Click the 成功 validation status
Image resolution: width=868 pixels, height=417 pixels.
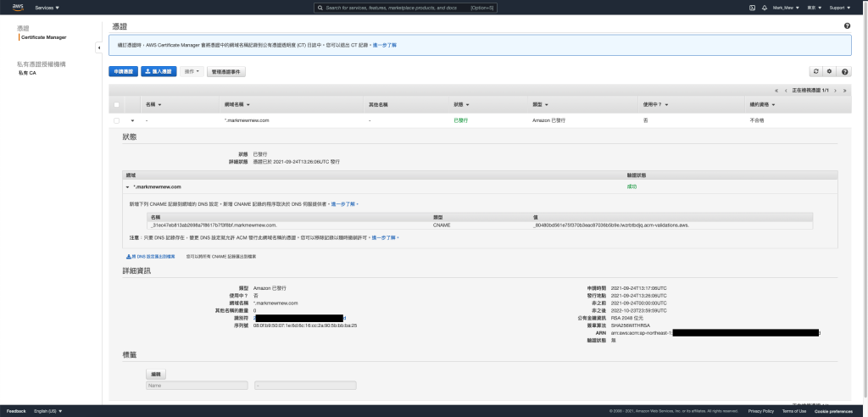point(632,186)
